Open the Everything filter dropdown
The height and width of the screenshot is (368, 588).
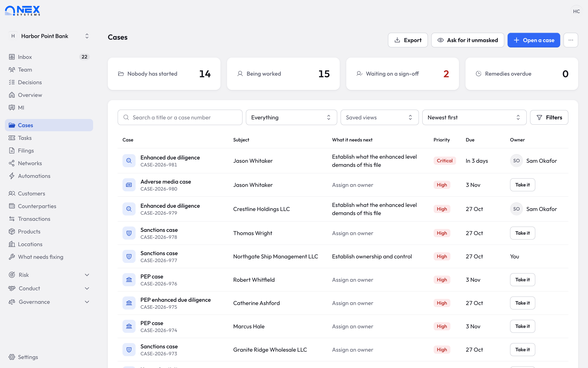(291, 117)
